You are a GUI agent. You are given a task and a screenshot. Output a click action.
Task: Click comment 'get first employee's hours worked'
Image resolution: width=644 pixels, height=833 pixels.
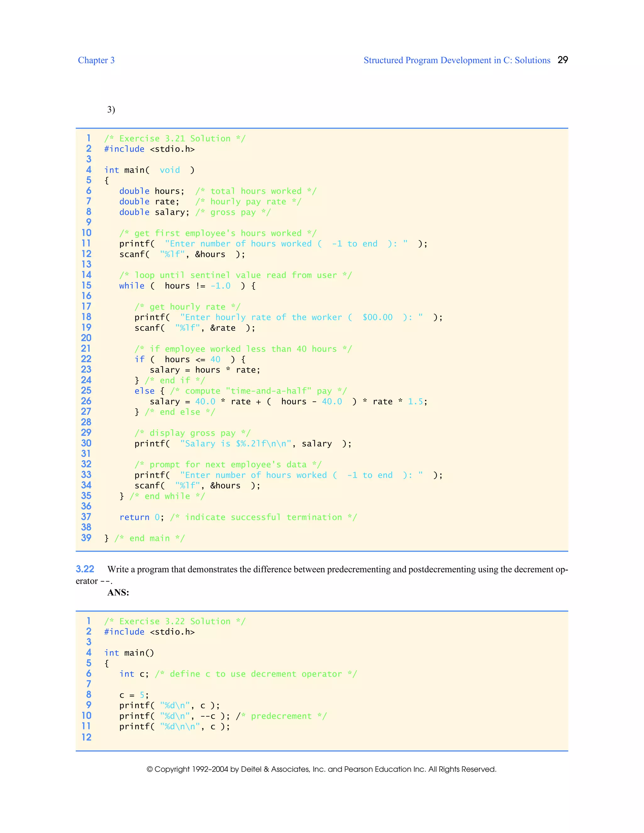click(218, 233)
